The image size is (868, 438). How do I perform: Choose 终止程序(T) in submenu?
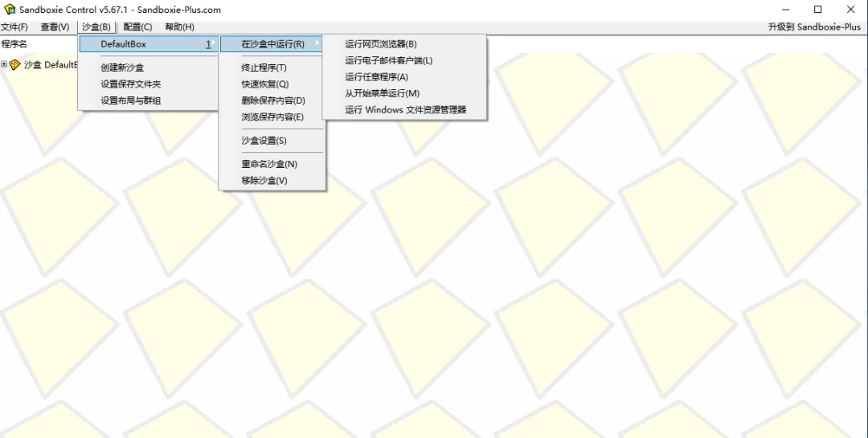(x=264, y=68)
